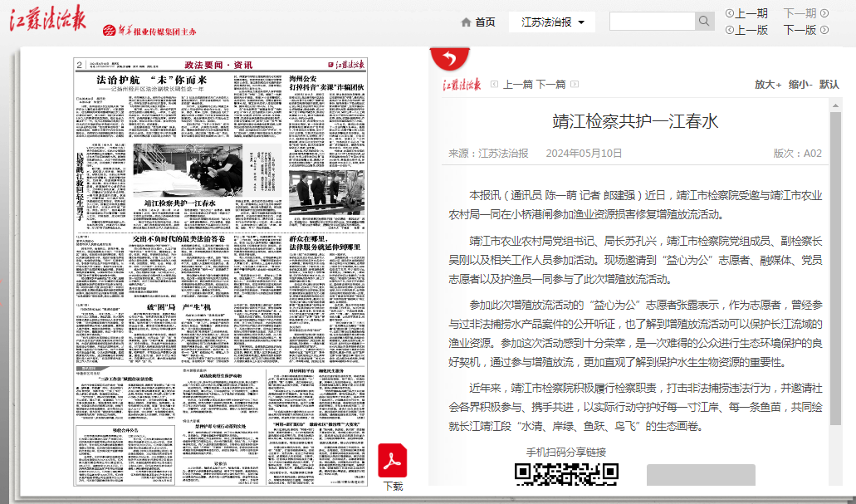Click the QR code share image
This screenshot has height=504, width=856.
click(x=566, y=474)
